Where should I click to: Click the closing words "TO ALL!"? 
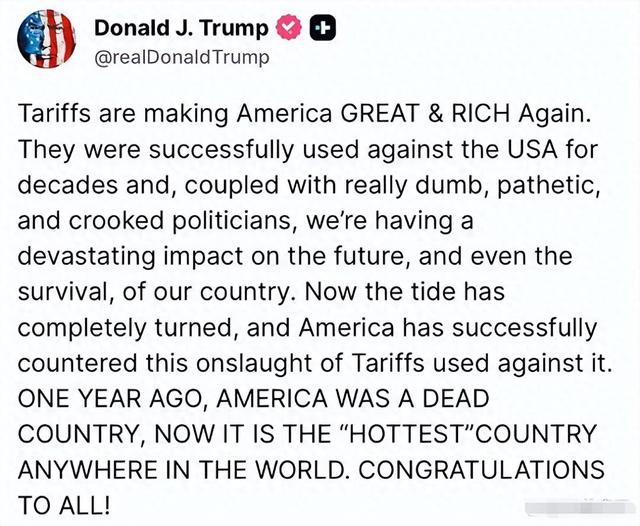pyautogui.click(x=64, y=505)
